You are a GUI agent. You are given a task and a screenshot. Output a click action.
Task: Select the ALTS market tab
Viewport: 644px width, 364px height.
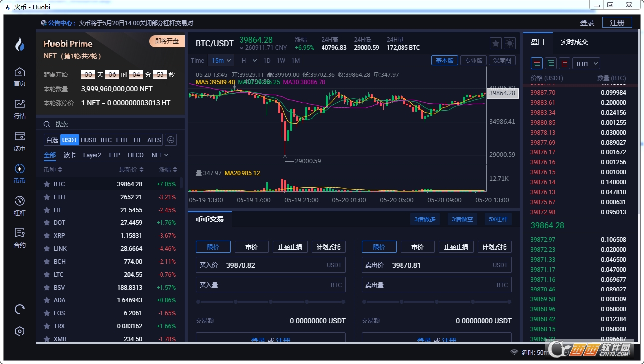[154, 140]
